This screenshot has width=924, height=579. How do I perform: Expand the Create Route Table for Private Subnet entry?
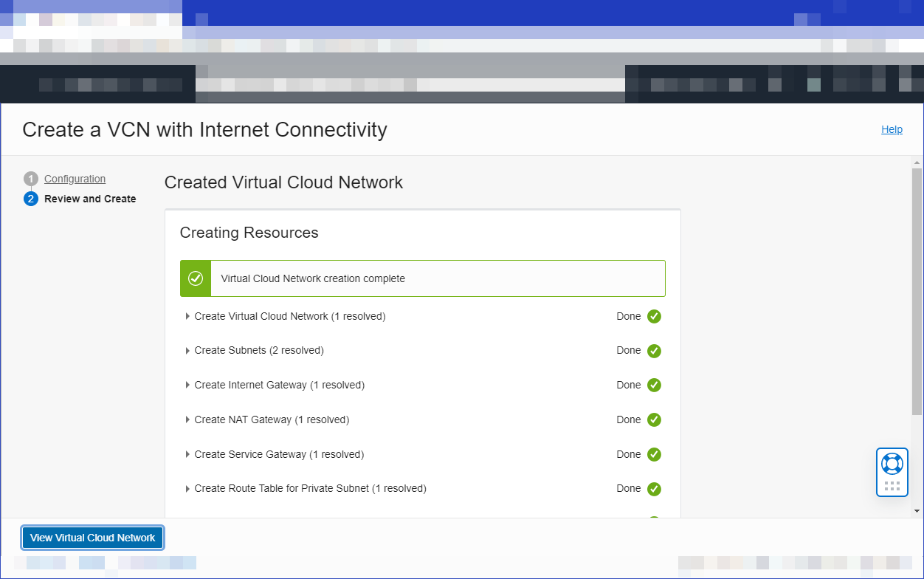(x=187, y=488)
